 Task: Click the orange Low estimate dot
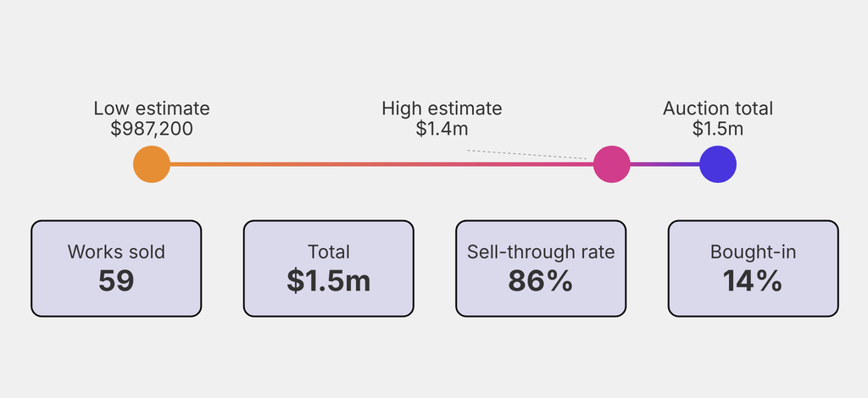[x=152, y=164]
